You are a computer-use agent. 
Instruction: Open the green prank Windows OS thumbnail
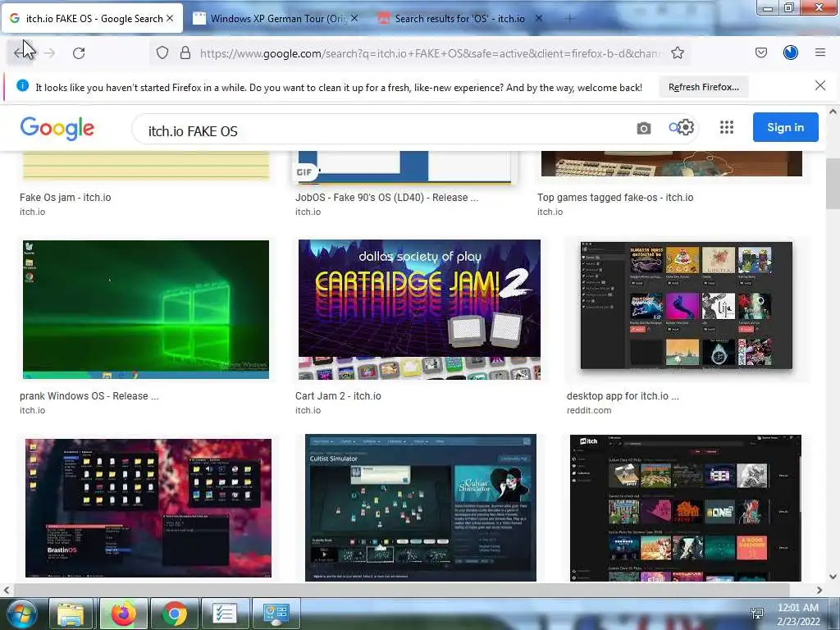146,309
